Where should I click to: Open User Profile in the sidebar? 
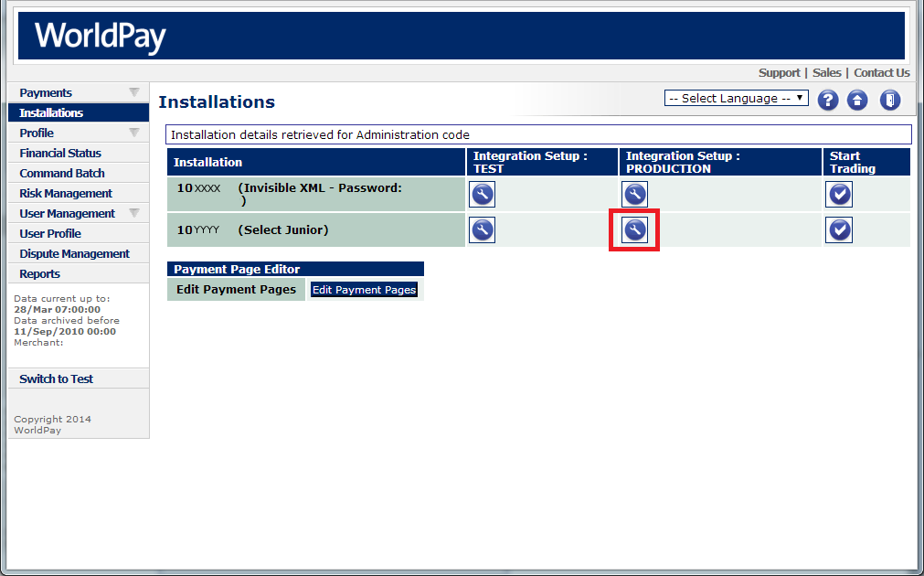[x=79, y=233]
